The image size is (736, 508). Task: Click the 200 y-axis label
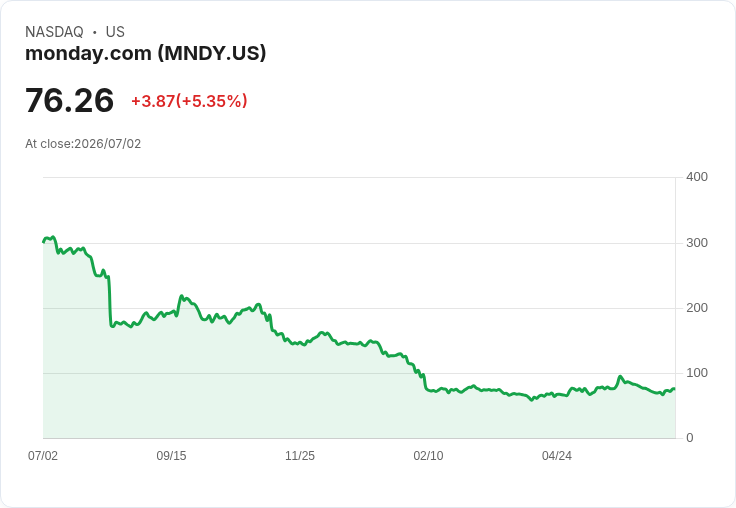coord(697,308)
